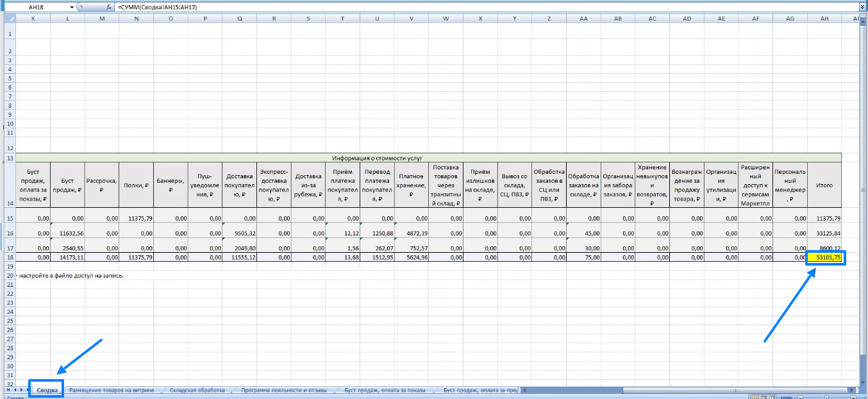The width and height of the screenshot is (868, 399).
Task: Click the Insert Function fx icon
Action: (109, 6)
